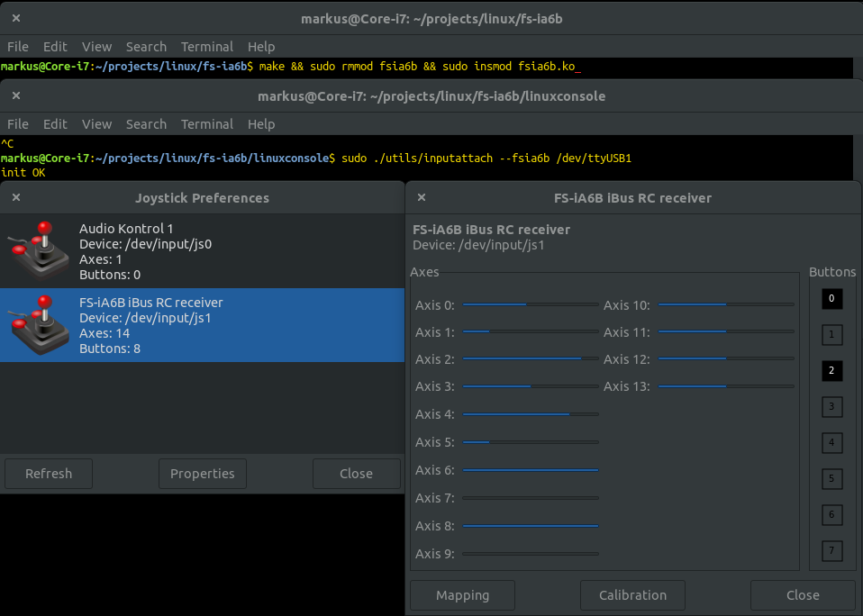Open Edit menu in linuxconsole terminal
The width and height of the screenshot is (863, 616).
click(x=55, y=124)
